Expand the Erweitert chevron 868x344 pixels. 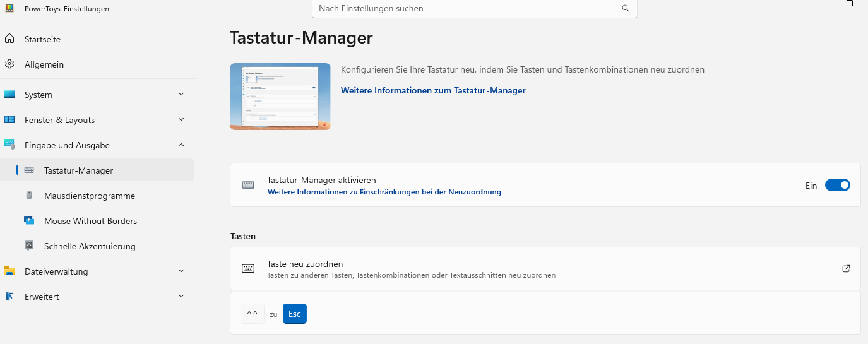(x=181, y=297)
